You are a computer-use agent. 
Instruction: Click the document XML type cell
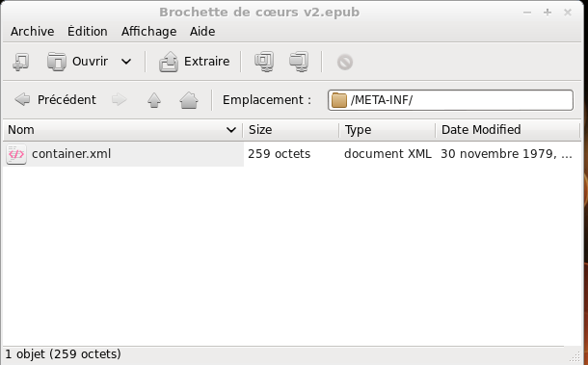[388, 154]
